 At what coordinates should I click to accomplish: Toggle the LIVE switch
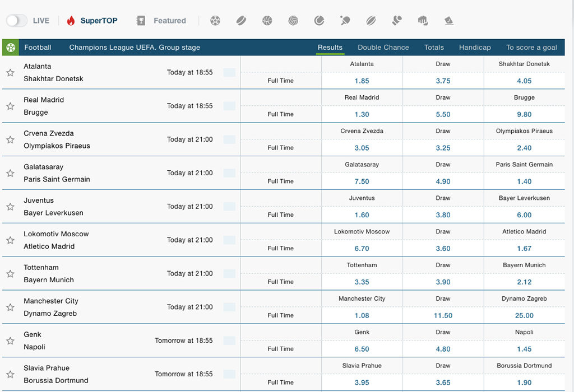click(x=16, y=21)
